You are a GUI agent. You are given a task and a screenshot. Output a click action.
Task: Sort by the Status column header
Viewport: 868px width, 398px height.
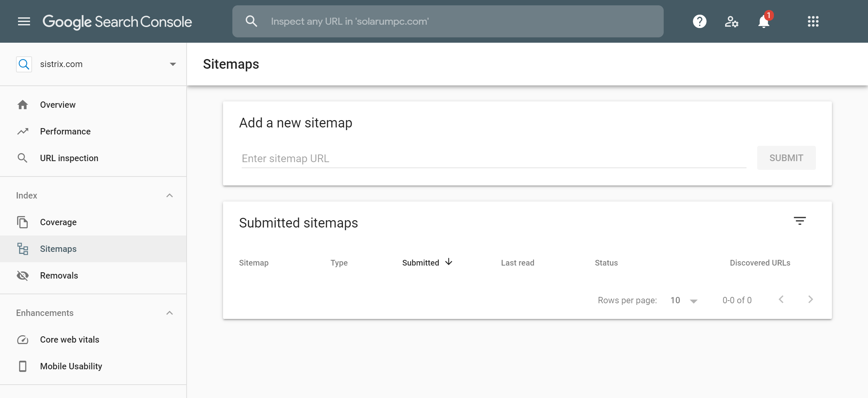[606, 263]
